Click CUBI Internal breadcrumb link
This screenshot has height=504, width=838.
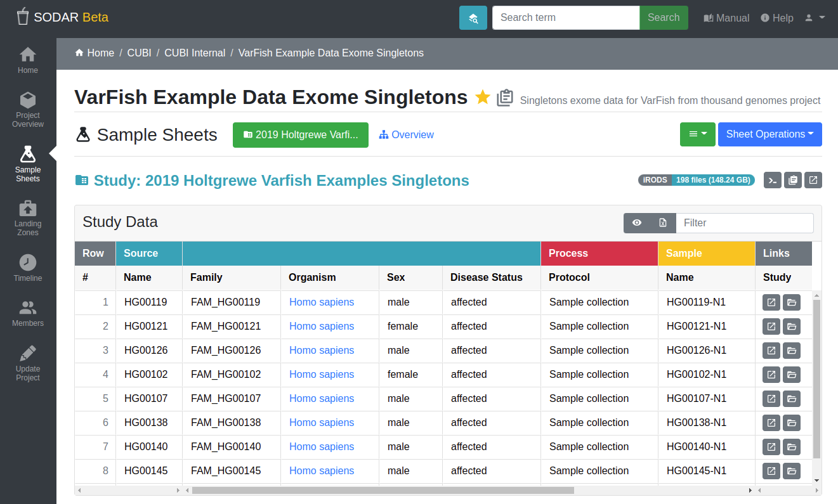click(x=195, y=53)
